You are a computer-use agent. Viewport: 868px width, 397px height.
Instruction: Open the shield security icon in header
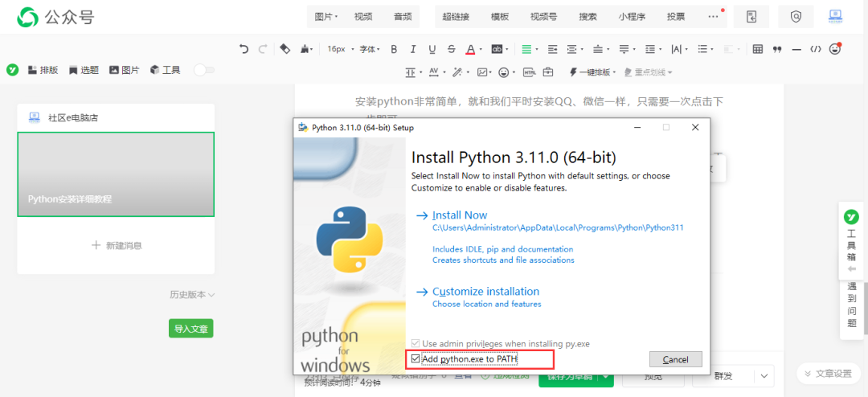click(796, 17)
